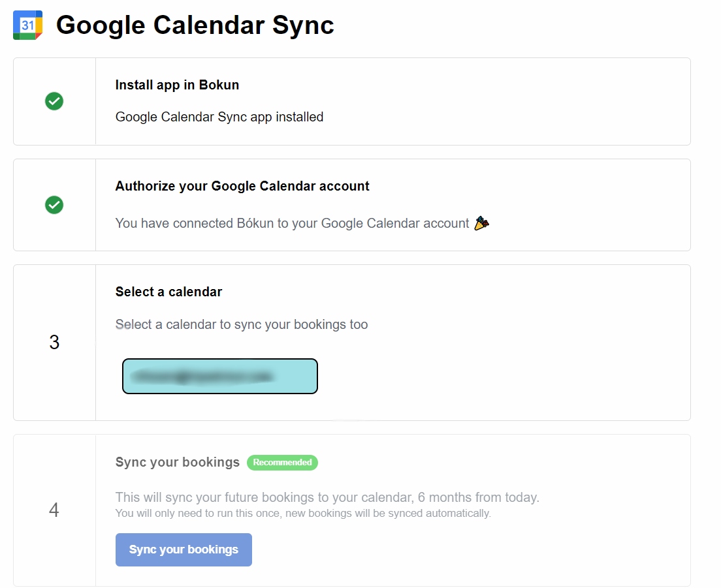Screen dimensions: 721x588
Task: Click the green checkmark for Authorize account step
Action: 54,205
